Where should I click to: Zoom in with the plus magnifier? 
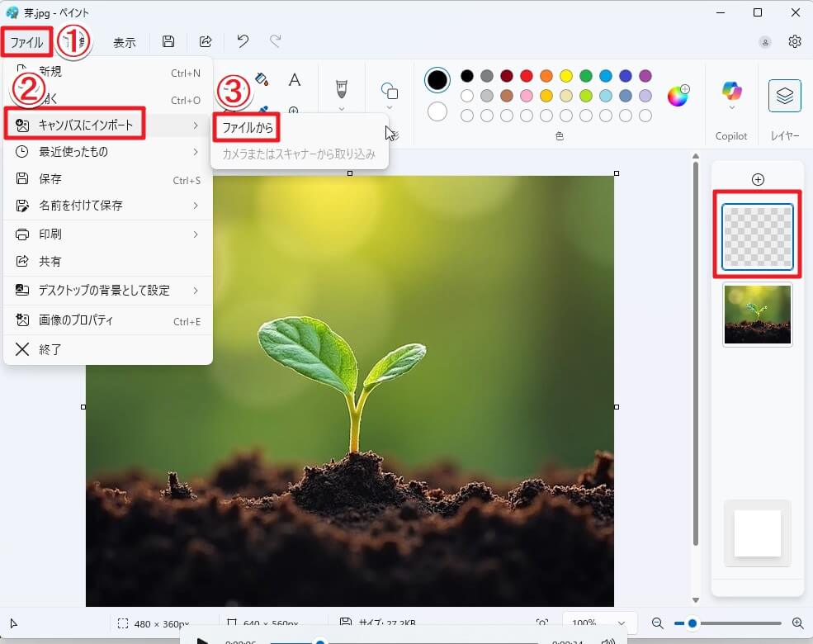tap(798, 623)
